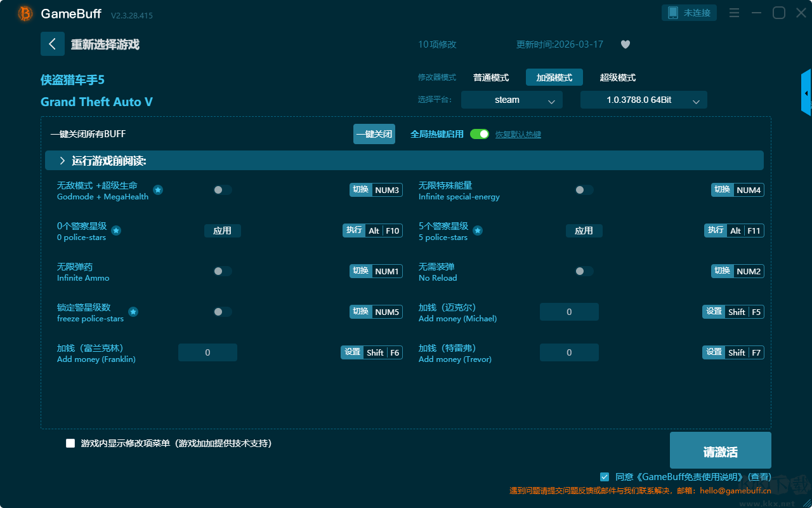Select 加强模式 trainer mode
Screen dimensions: 812x508
pos(554,77)
